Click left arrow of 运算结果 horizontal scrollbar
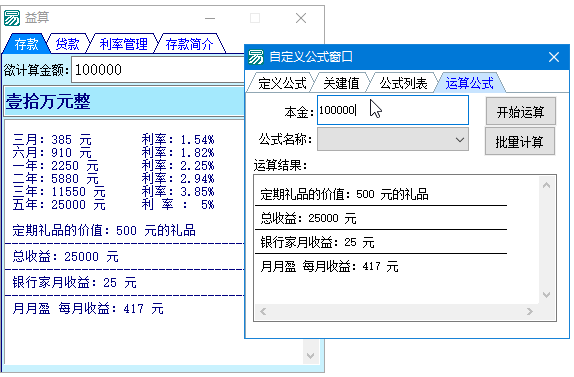Viewport: 574px width, 377px height. click(263, 311)
